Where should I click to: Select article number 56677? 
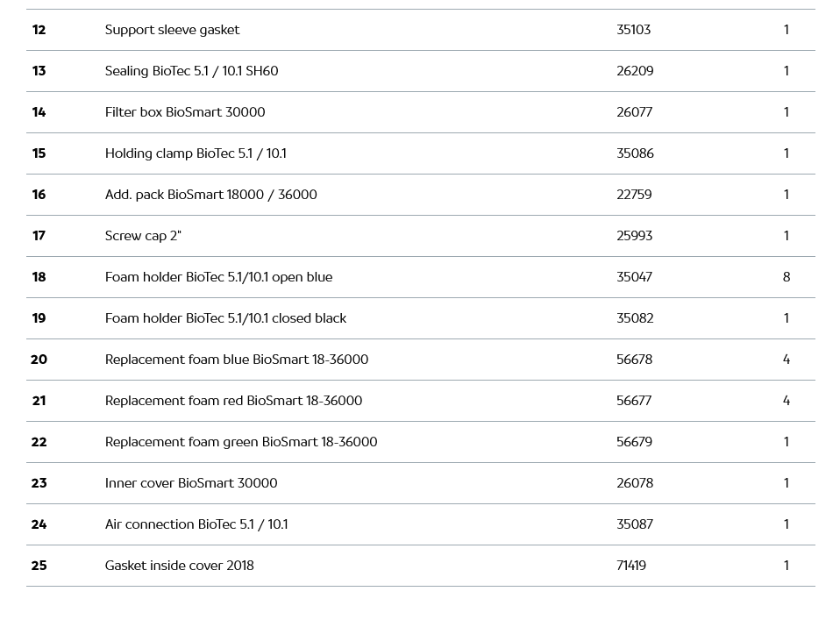634,401
